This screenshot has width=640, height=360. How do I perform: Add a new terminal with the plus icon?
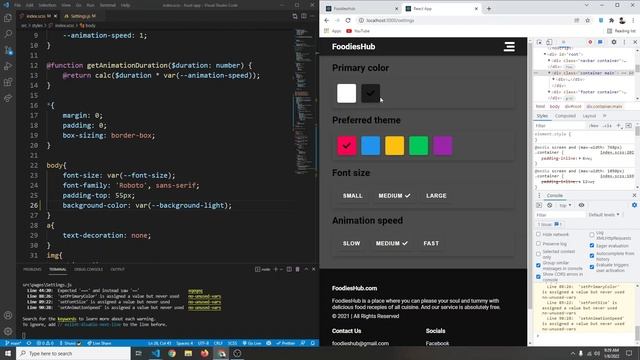coord(276,269)
